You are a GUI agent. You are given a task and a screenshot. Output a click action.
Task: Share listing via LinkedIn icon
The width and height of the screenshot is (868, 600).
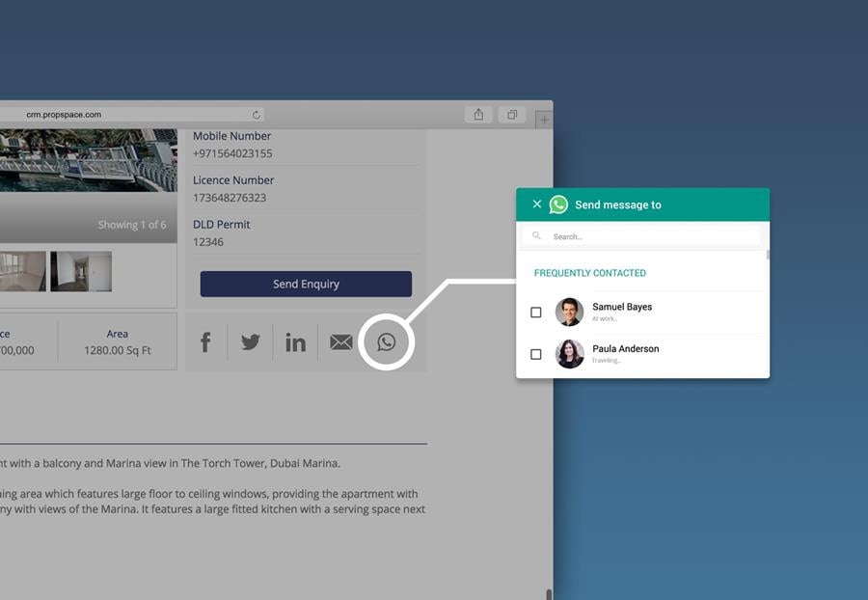[296, 342]
